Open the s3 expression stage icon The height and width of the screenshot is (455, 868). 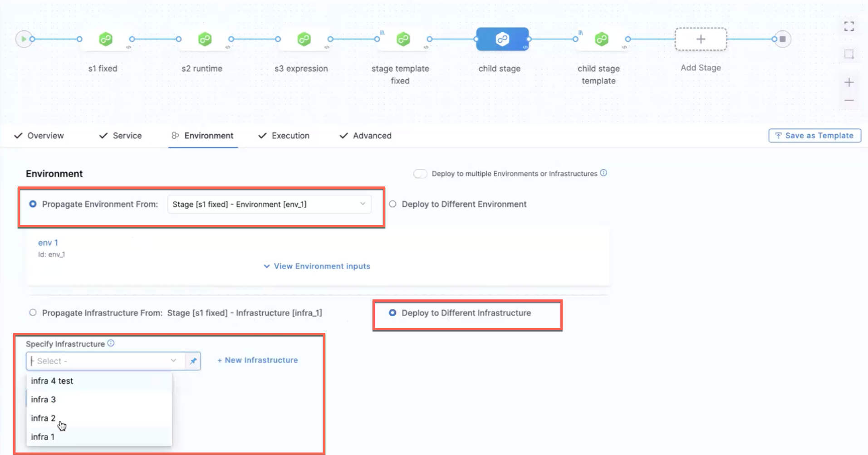click(304, 39)
